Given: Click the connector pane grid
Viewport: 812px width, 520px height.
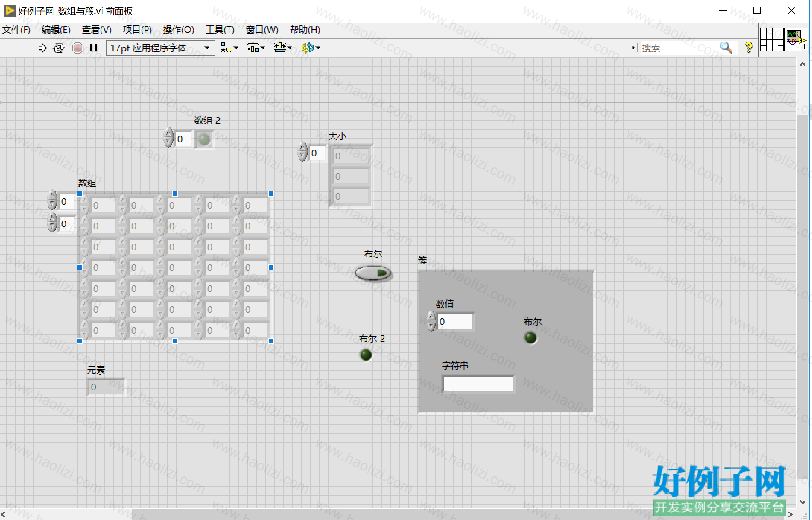Looking at the screenshot, I should (x=771, y=39).
